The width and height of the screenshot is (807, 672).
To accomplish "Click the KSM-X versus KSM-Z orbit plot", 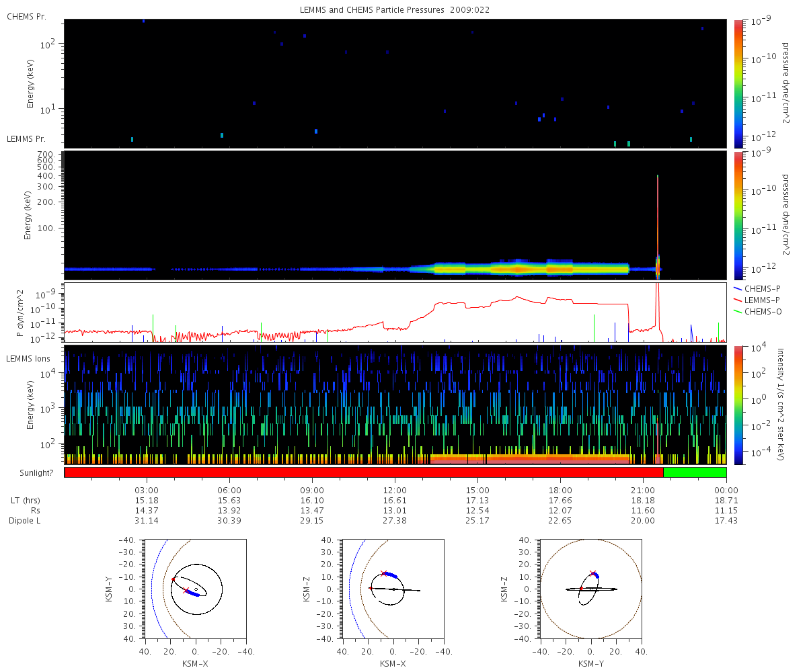I will 393,589.
